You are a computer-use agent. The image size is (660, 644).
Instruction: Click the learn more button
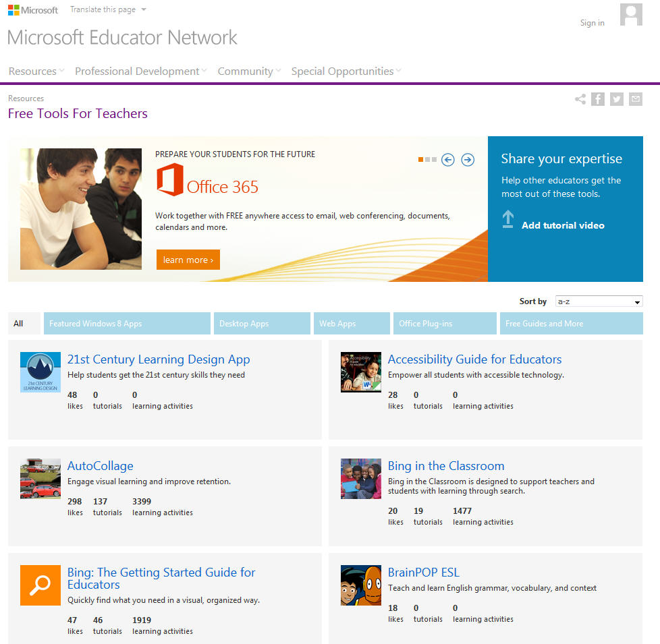[188, 260]
